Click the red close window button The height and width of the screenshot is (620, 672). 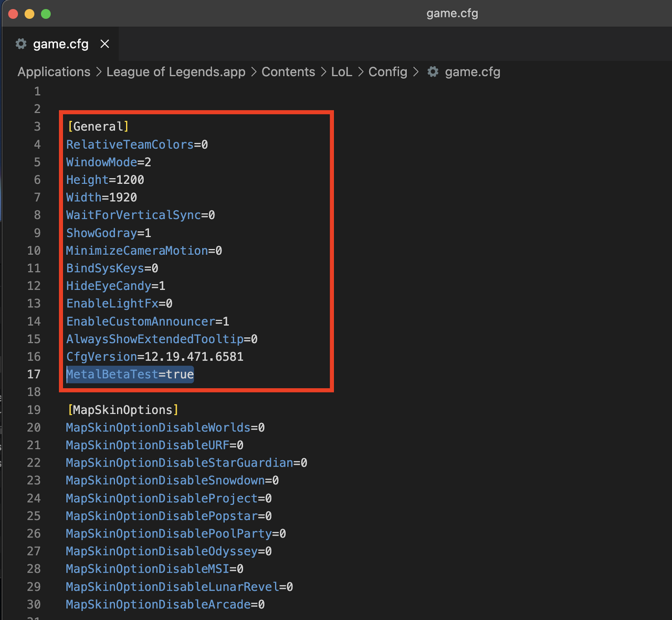click(14, 14)
